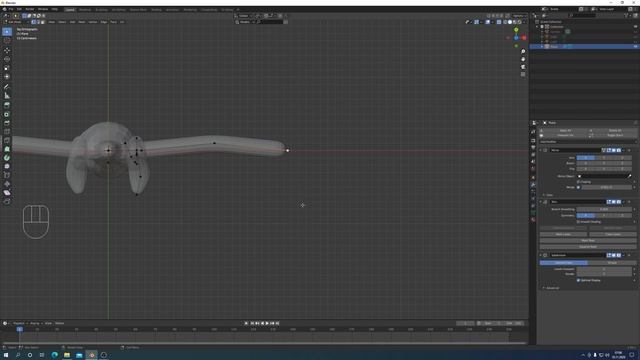640x360 pixels.
Task: Toggle Skin modifier Symmetry X
Action: [585, 215]
